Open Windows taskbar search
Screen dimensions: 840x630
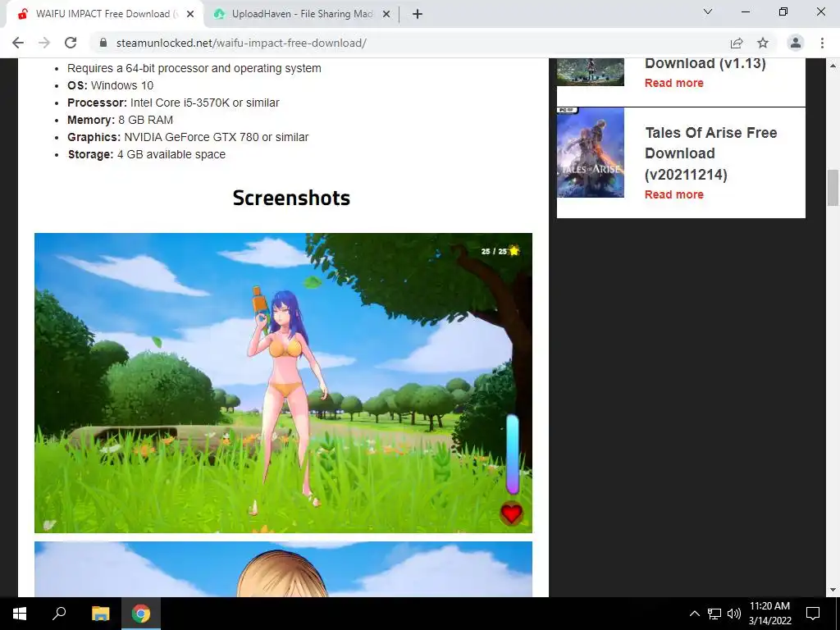point(59,614)
